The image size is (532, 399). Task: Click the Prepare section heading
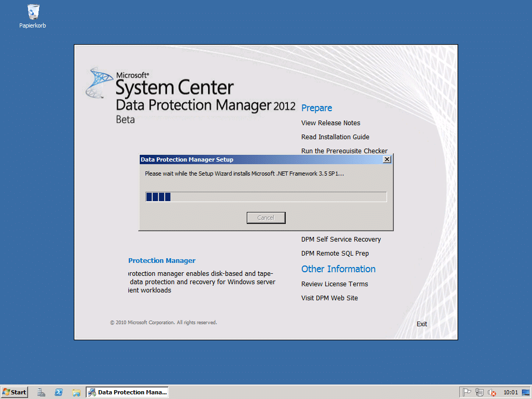(x=316, y=108)
